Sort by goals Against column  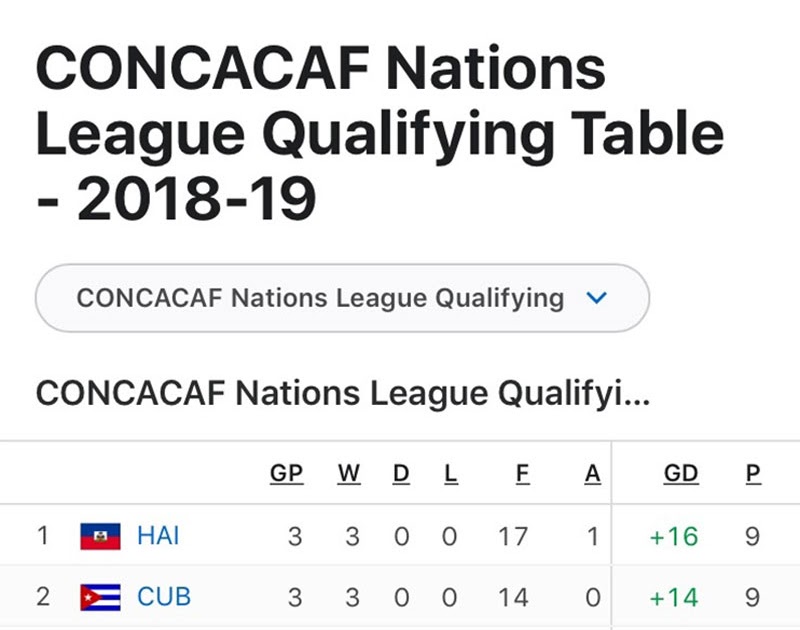[x=592, y=473]
